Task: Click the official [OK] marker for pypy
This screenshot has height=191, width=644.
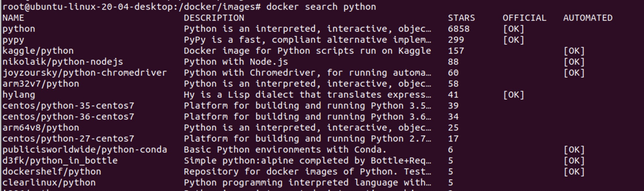Action: coord(514,40)
